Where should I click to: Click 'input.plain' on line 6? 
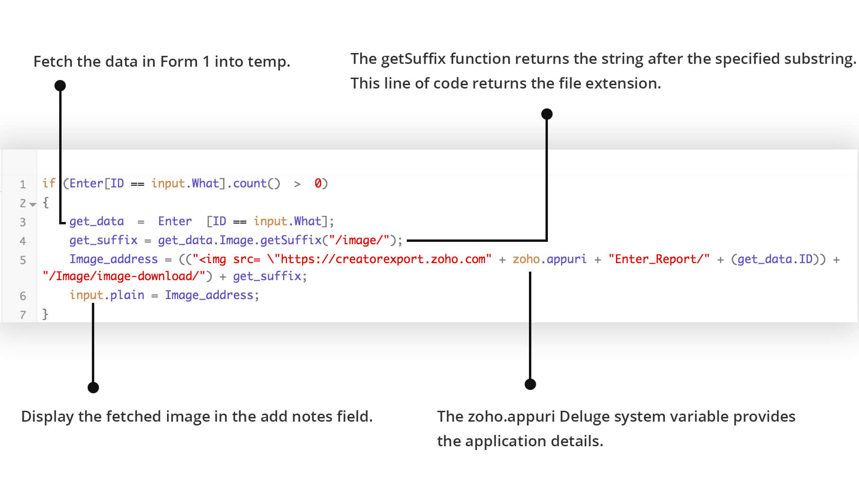point(107,295)
